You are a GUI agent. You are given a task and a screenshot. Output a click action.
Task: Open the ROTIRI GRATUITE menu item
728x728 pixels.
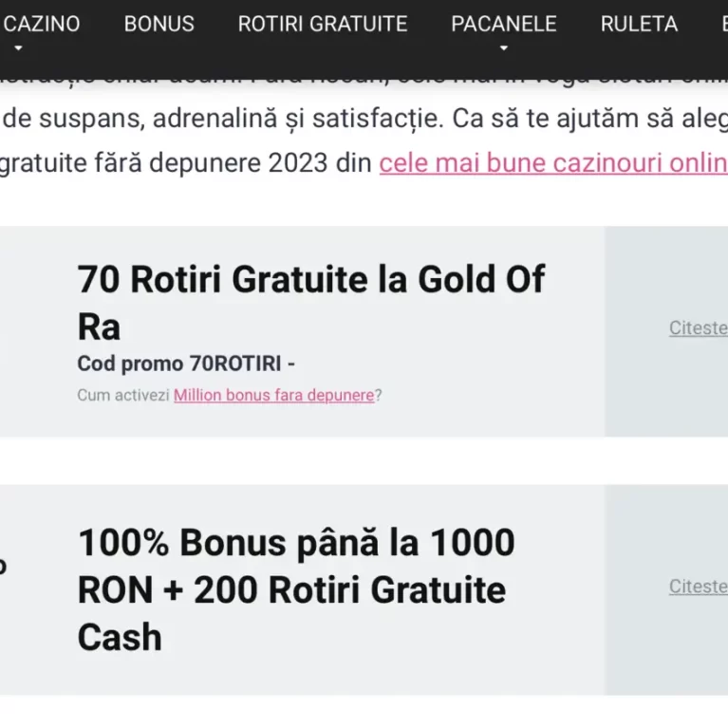[x=323, y=24]
